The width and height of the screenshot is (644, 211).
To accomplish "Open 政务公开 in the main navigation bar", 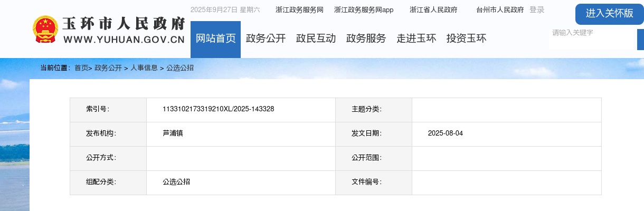I will [266, 39].
